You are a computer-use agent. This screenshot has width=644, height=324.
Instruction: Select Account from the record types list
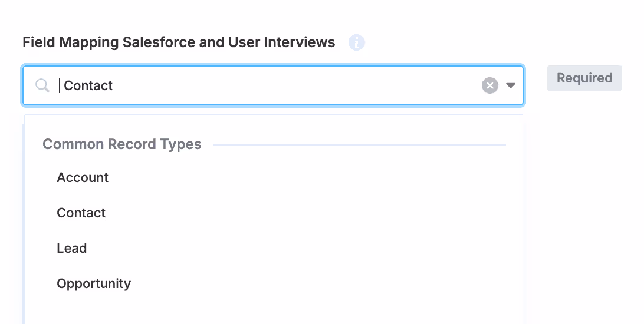(83, 178)
